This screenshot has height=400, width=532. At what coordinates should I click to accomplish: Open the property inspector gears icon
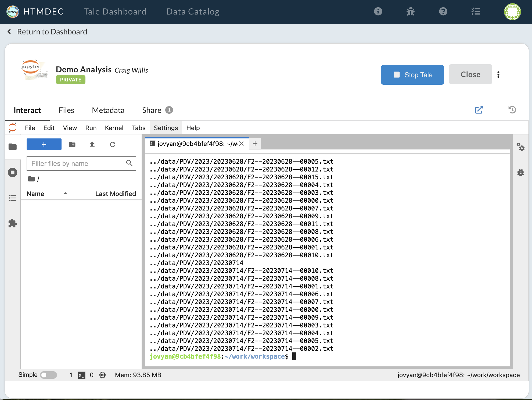pyautogui.click(x=520, y=147)
